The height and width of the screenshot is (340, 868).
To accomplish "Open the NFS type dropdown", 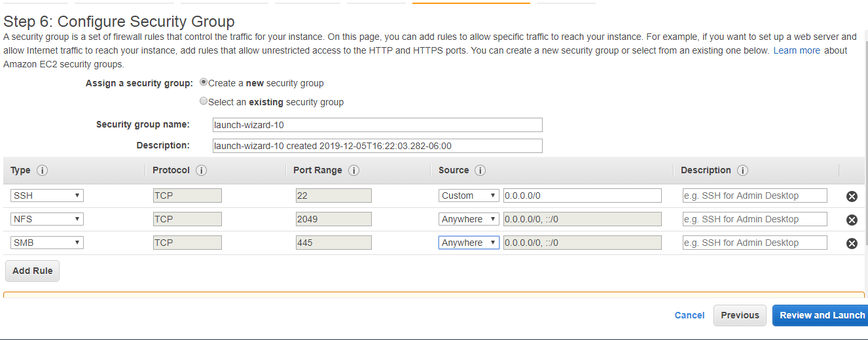I will click(47, 219).
